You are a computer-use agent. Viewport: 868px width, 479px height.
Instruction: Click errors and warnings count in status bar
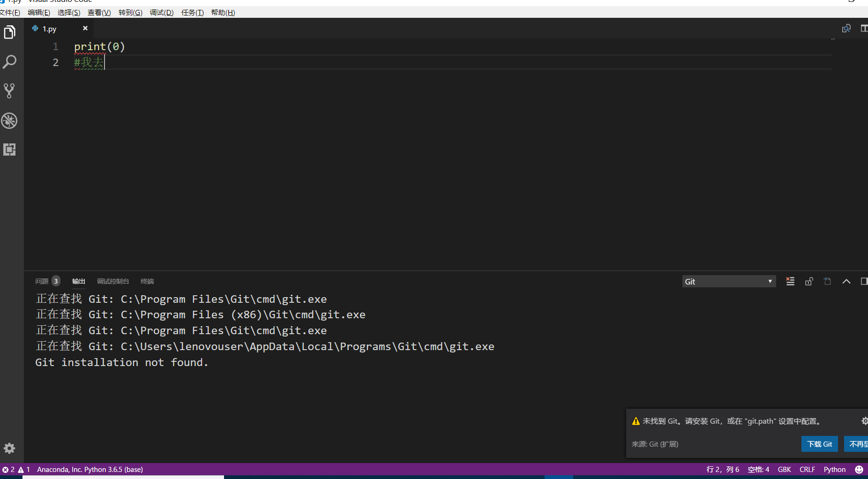coord(16,470)
